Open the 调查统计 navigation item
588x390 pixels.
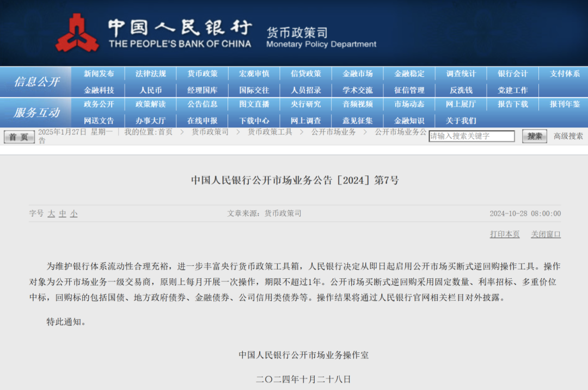click(461, 74)
